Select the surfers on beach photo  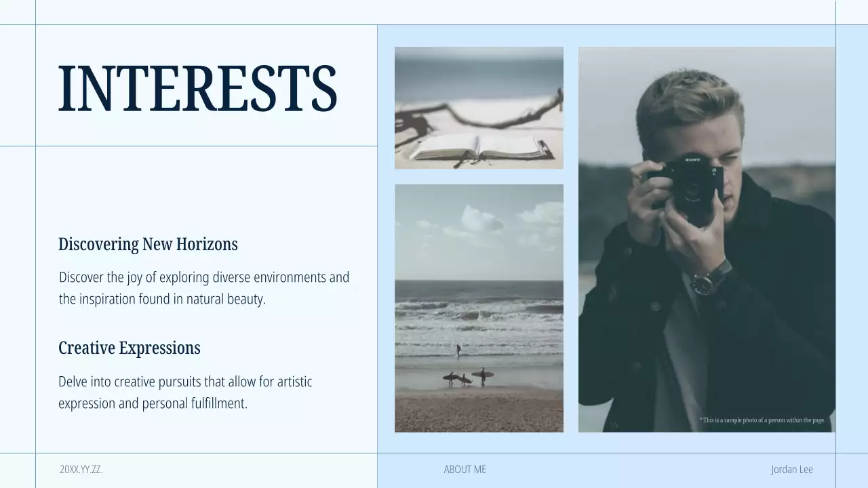[479, 308]
